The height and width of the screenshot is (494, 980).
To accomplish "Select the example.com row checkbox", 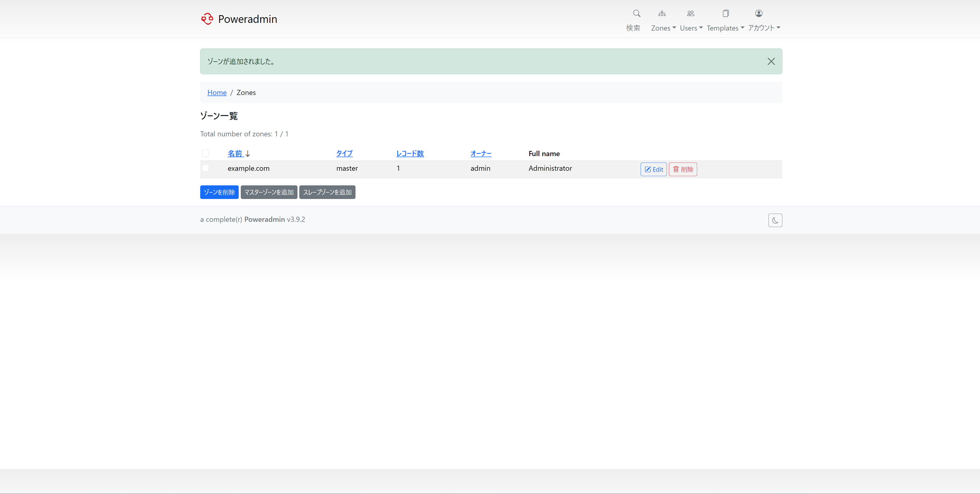I will click(x=205, y=168).
